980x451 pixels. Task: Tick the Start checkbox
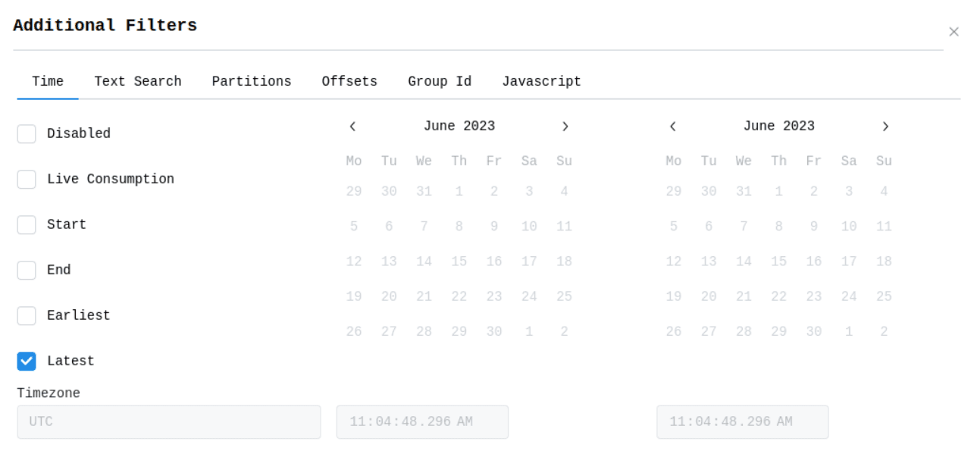tap(27, 225)
